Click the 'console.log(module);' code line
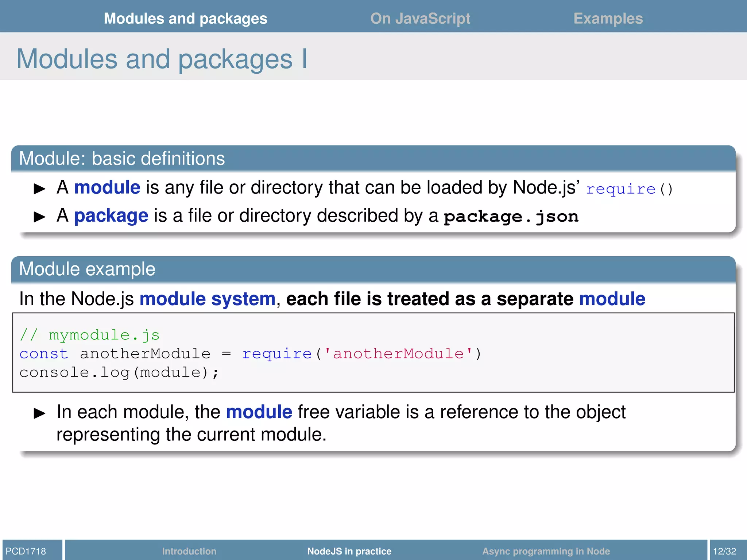 (119, 373)
